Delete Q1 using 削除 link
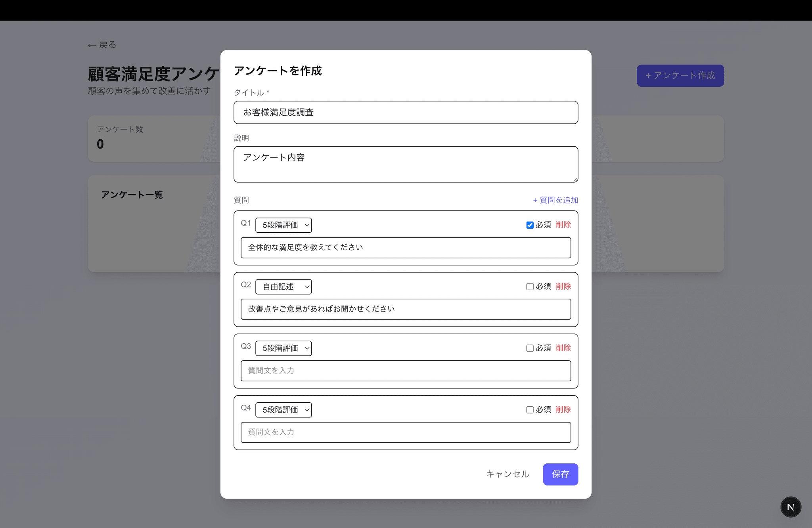Viewport: 812px width, 528px height. click(563, 225)
